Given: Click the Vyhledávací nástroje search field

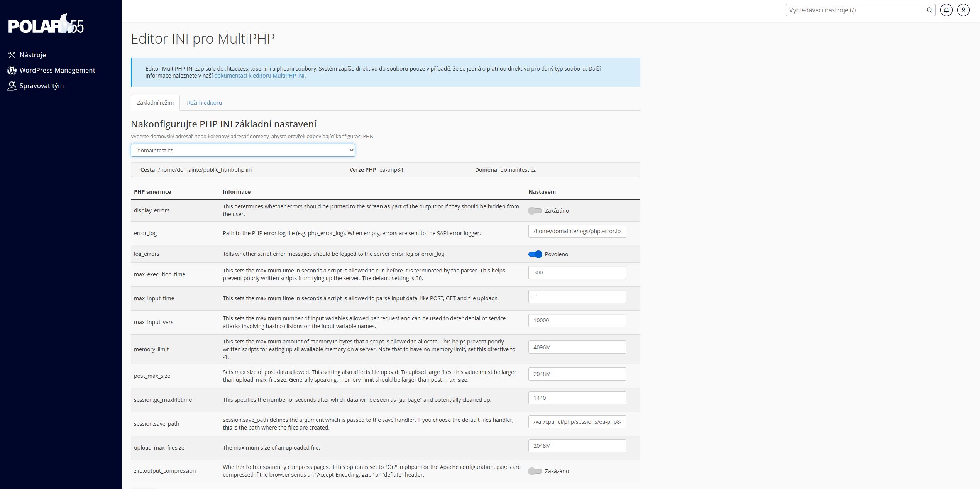Looking at the screenshot, I should (x=856, y=10).
